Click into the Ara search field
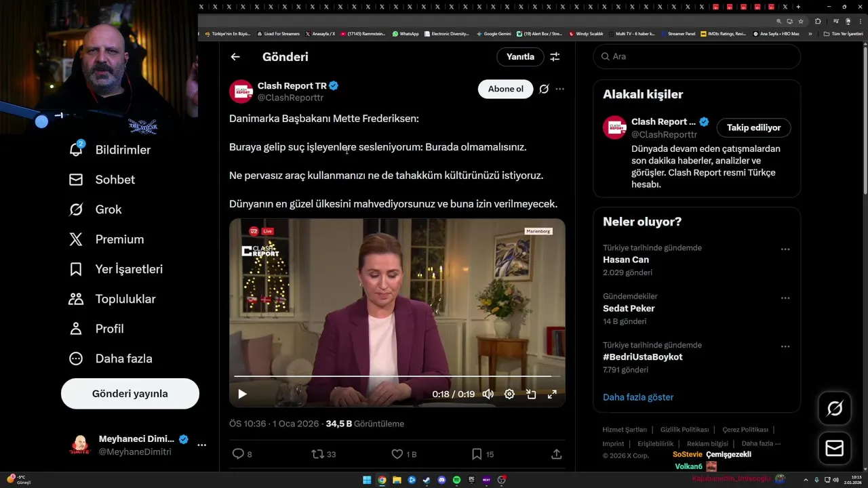The width and height of the screenshot is (868, 488). (697, 56)
